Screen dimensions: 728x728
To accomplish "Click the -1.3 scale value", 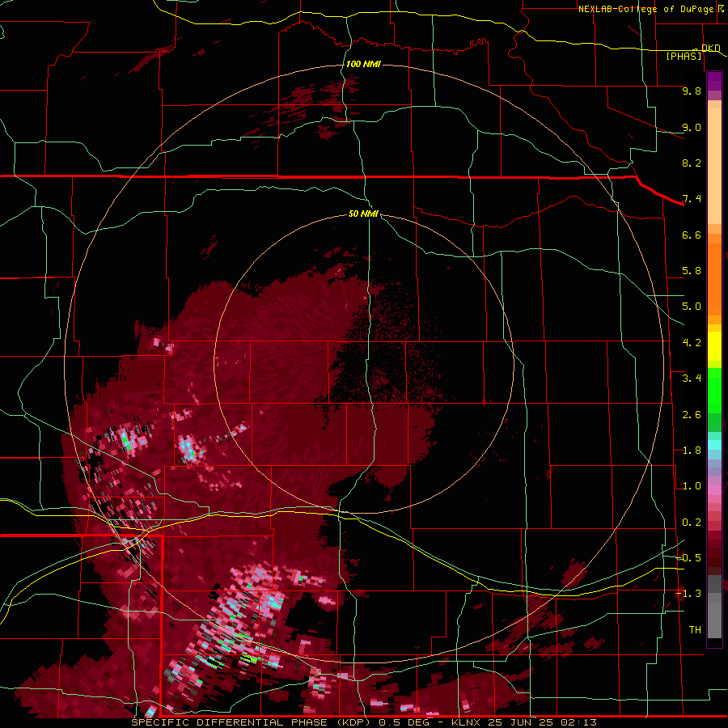I will coord(688,594).
